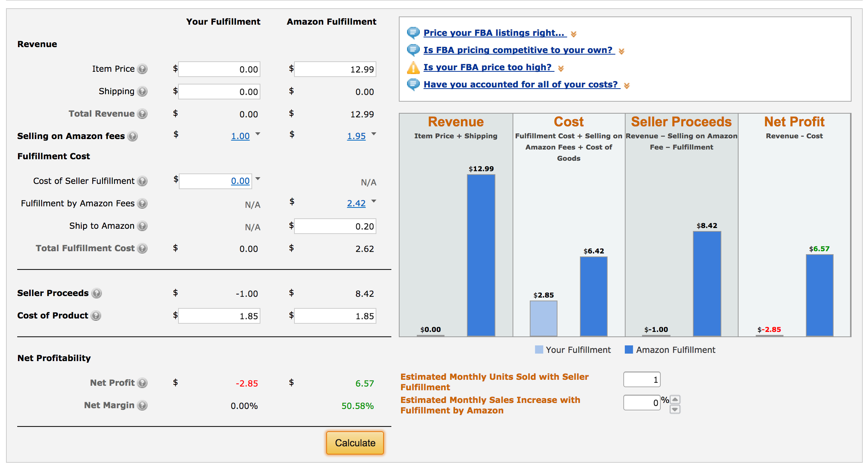Open help for Selling on Amazon fees
Image resolution: width=868 pixels, height=468 pixels.
point(132,136)
